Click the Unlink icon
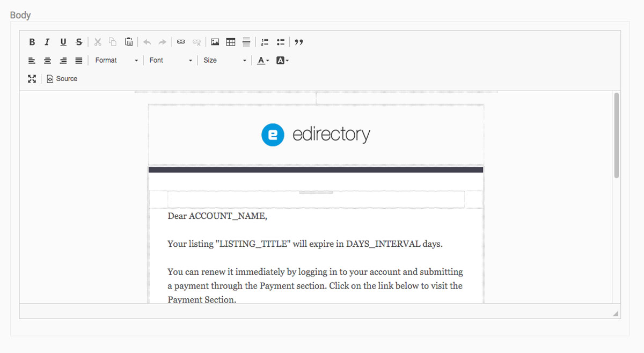This screenshot has width=644, height=353. pyautogui.click(x=196, y=42)
